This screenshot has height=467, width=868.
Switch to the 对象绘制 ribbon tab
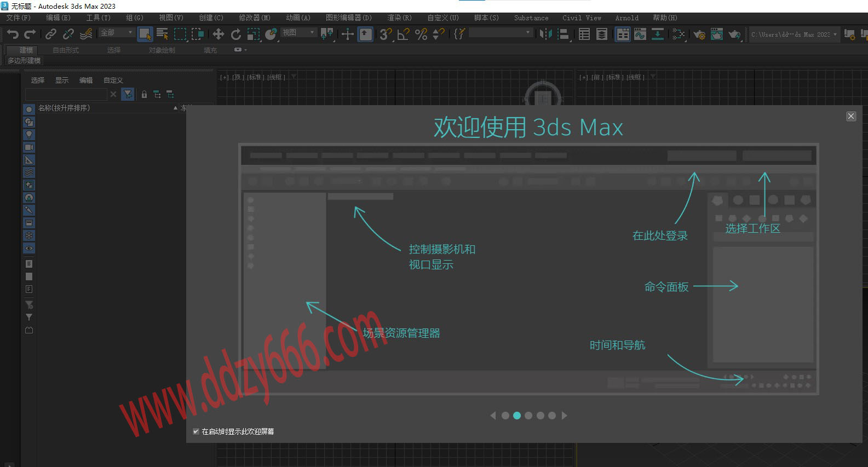(162, 50)
